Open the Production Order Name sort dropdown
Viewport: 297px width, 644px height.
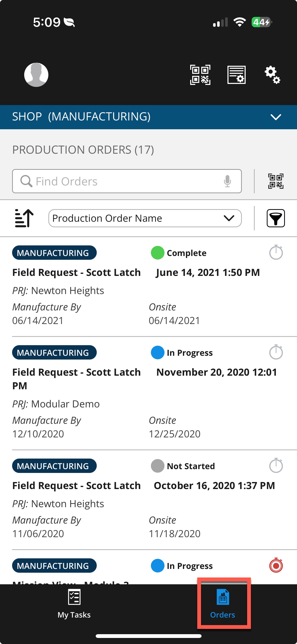pos(145,218)
